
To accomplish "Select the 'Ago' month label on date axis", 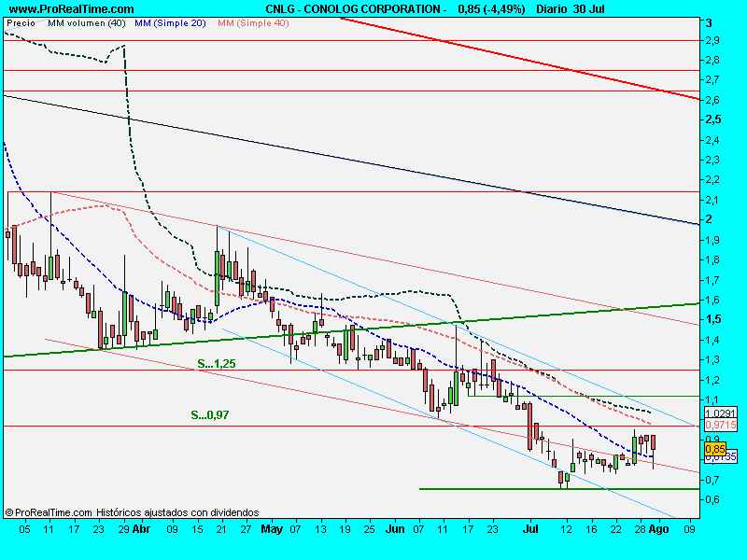I will pyautogui.click(x=659, y=529).
